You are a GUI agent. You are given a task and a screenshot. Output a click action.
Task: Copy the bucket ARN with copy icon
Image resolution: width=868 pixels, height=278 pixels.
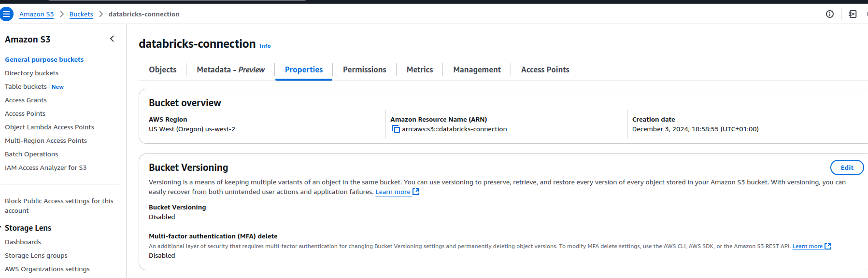396,129
